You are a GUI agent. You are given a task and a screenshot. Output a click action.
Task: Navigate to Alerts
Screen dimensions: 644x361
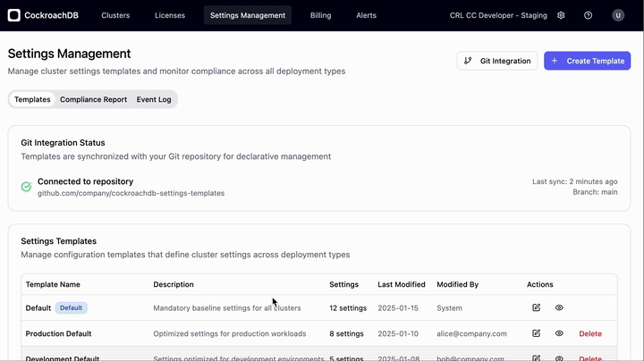point(366,15)
